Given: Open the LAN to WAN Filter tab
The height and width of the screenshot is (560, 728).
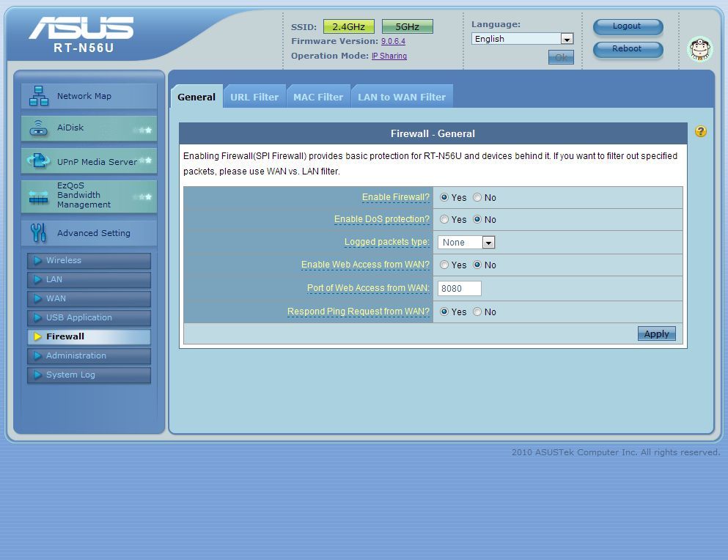Looking at the screenshot, I should [401, 97].
